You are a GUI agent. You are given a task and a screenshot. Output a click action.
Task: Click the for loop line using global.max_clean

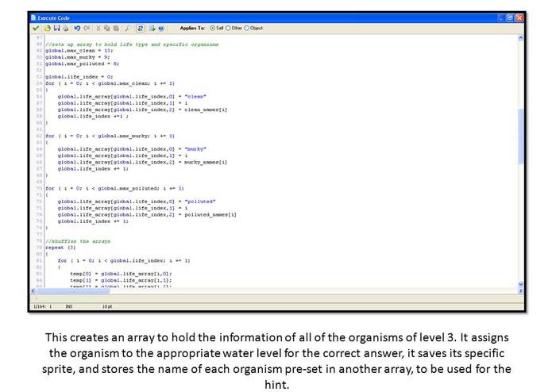(110, 83)
